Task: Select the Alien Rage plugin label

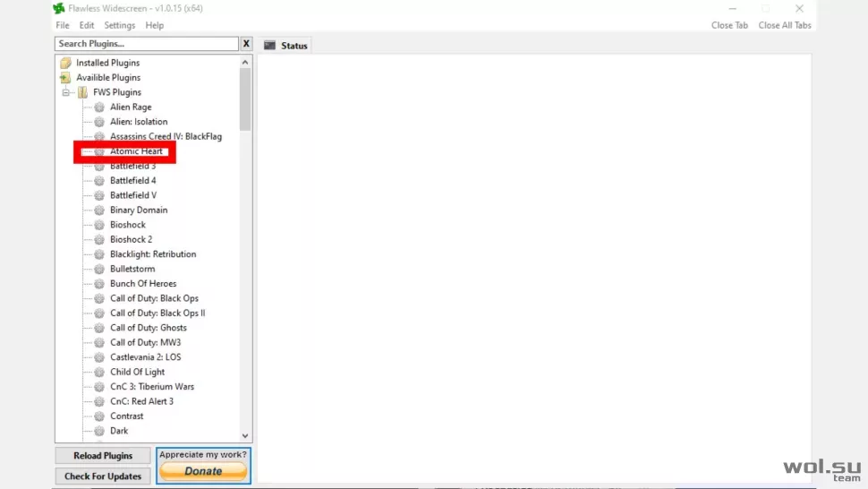Action: pyautogui.click(x=131, y=107)
